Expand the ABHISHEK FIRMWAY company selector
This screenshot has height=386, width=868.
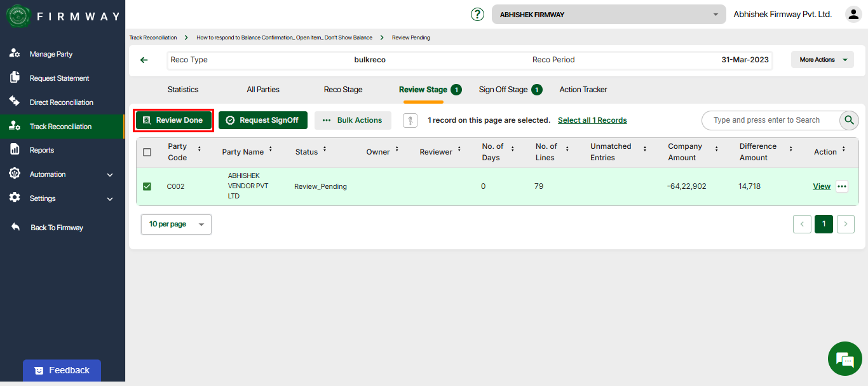(608, 15)
